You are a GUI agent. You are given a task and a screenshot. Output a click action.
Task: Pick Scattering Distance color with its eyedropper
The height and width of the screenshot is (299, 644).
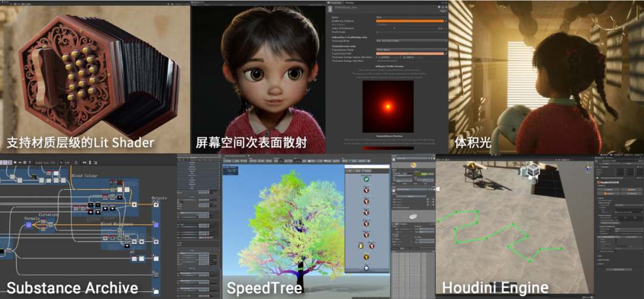[446, 21]
